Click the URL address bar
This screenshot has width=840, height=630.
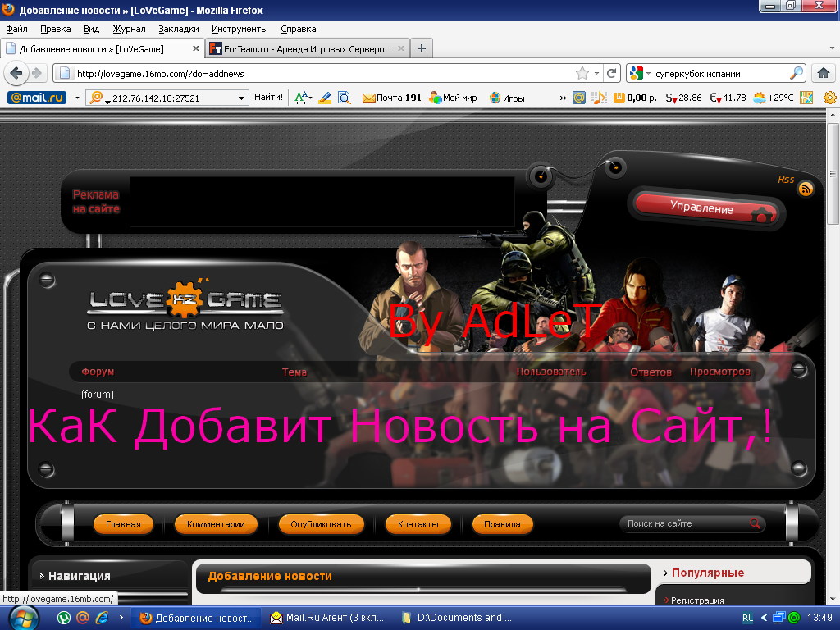(322, 73)
